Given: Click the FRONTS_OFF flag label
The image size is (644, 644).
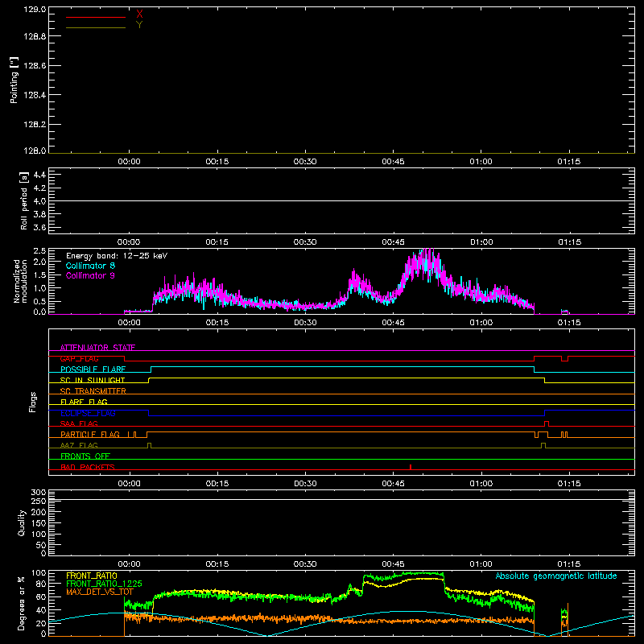Looking at the screenshot, I should click(x=85, y=456).
